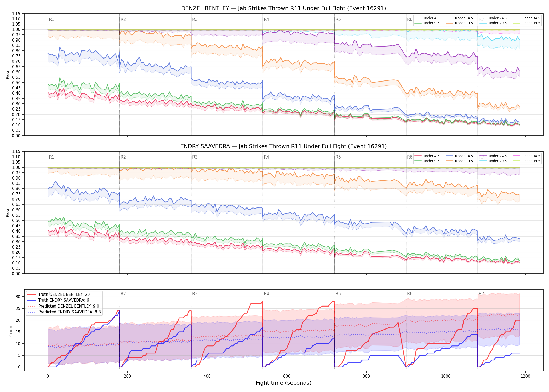Click the R1 round label in Bentley chart

pos(52,19)
